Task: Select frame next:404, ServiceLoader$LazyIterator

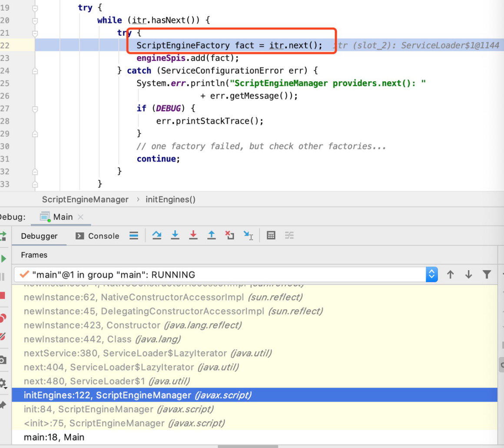Action: point(255,367)
